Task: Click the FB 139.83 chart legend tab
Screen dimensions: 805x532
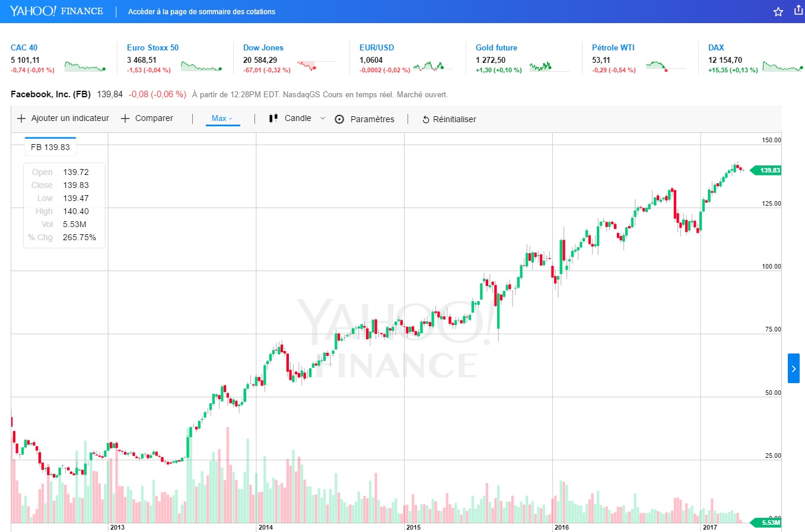Action: [x=50, y=146]
